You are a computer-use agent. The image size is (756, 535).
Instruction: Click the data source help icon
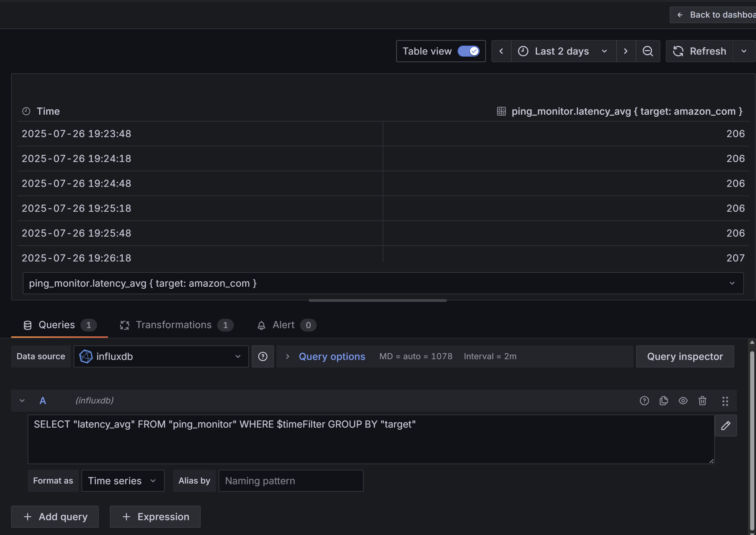tap(262, 356)
